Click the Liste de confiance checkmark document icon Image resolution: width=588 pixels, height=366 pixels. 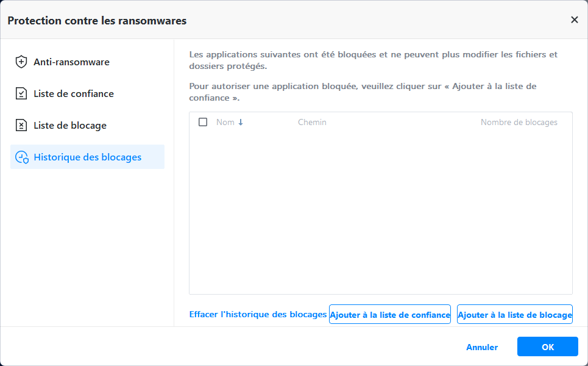[x=21, y=93]
